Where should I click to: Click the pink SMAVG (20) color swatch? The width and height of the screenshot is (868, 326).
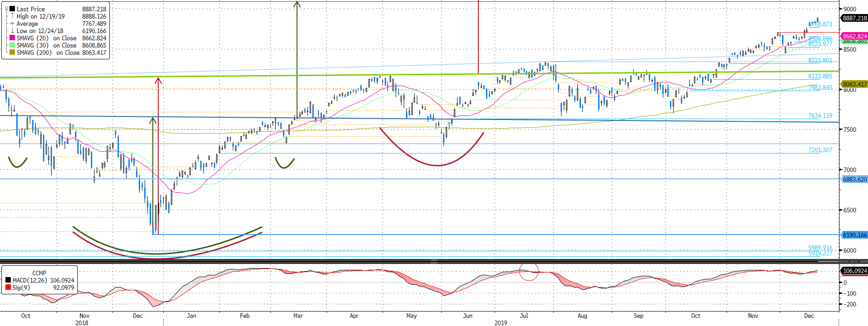click(12, 38)
